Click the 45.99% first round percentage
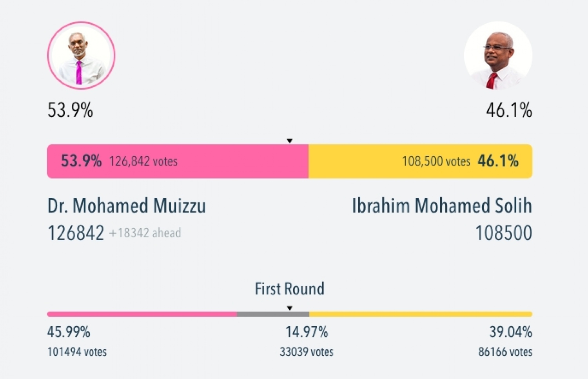 (x=69, y=332)
